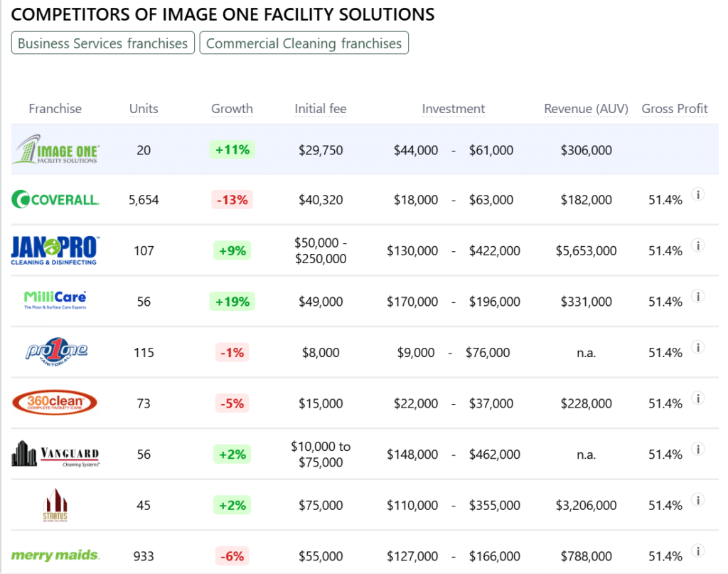This screenshot has width=728, height=574.
Task: Click the Gross Profit column header
Action: [x=675, y=109]
